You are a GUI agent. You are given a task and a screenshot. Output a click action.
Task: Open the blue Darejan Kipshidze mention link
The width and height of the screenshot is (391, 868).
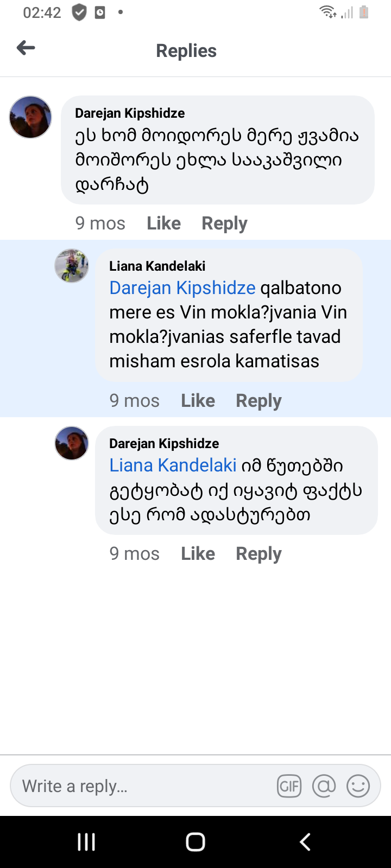coord(182,288)
